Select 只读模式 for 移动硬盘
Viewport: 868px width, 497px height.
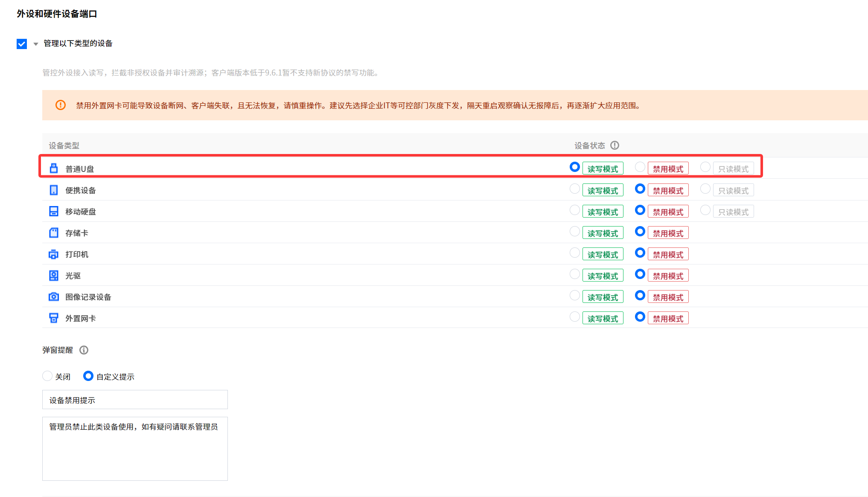705,210
